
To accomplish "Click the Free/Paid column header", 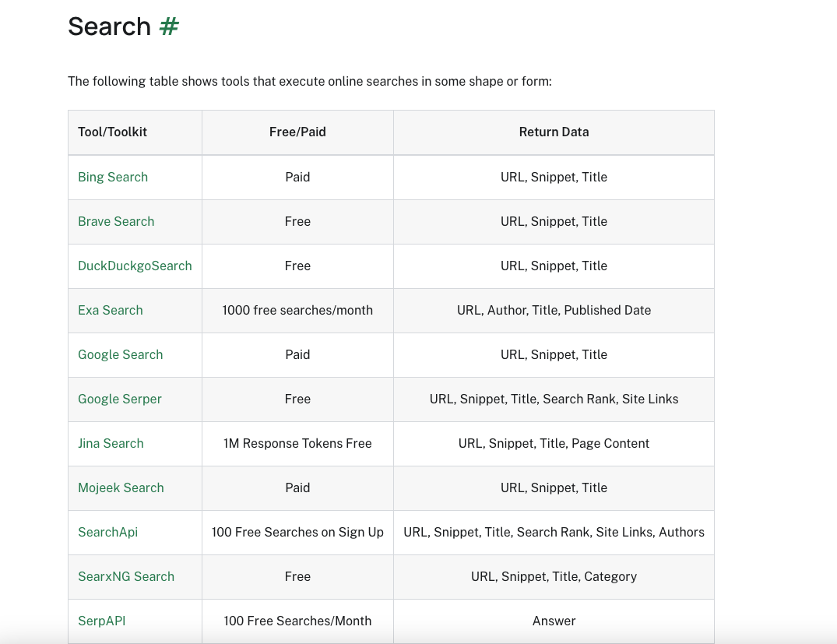I will (x=297, y=132).
